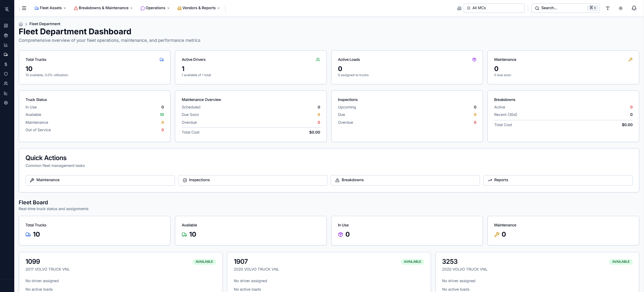Click the bar chart icon in sidebar
644x292 pixels.
6,45
